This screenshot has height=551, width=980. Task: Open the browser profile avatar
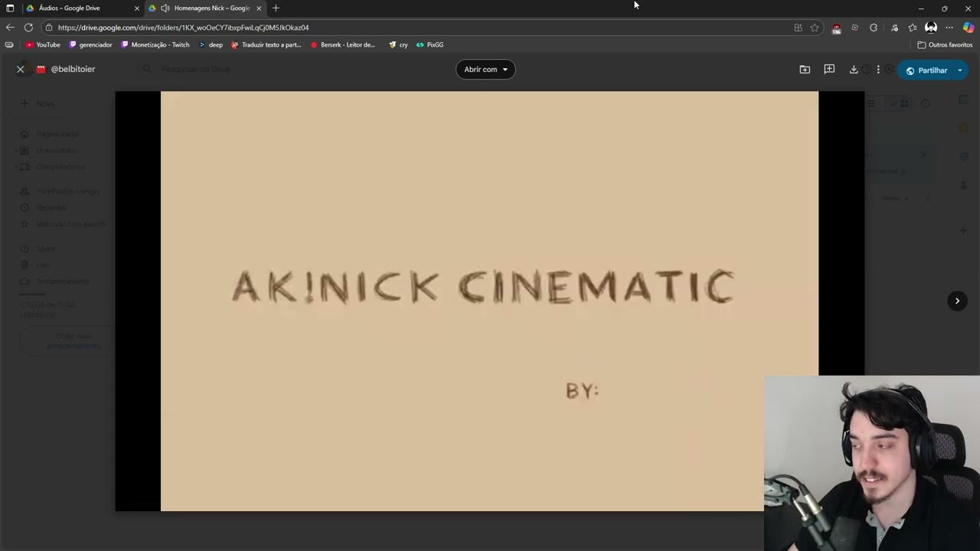931,28
